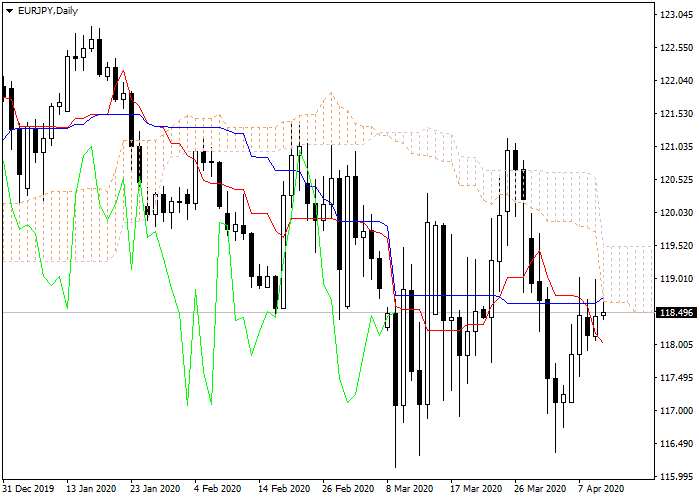Select the 7 Apr 2020 date label
This screenshot has width=700, height=500.
coord(601,489)
